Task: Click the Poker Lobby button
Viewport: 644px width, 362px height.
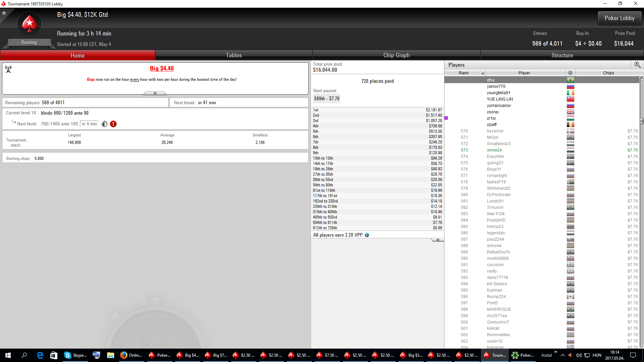Action: click(620, 18)
